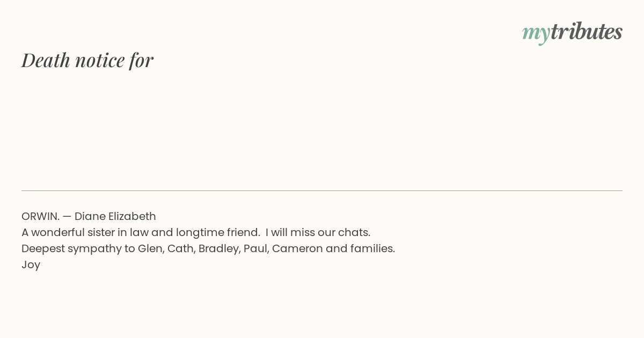
Task: Click the name "Glen"
Action: [151, 248]
